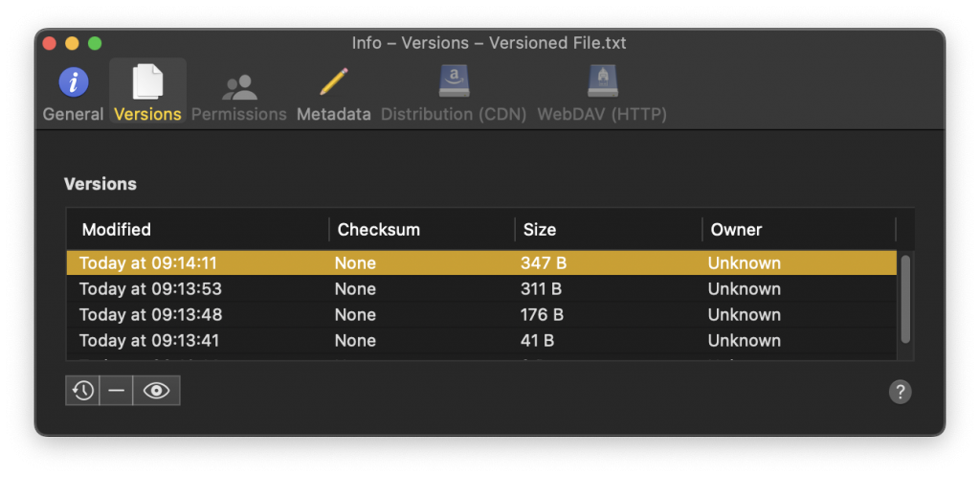
Task: Click the minus button to delete version
Action: [116, 391]
